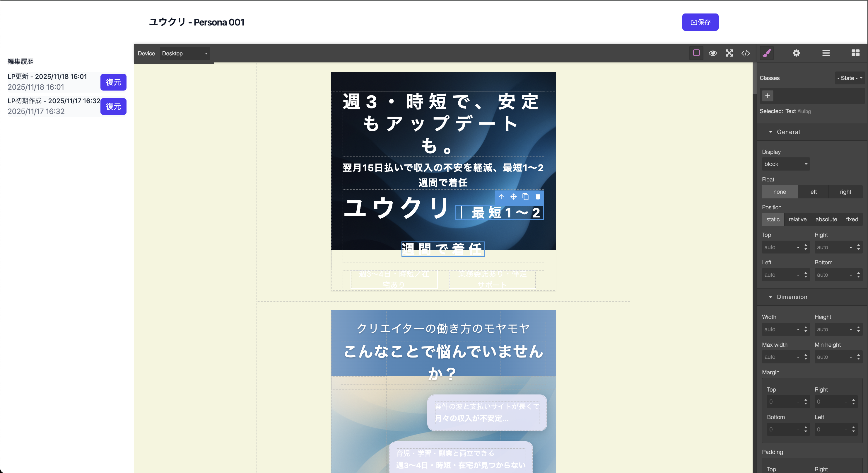Duplicate the selected text element
This screenshot has width=868, height=473.
click(525, 197)
